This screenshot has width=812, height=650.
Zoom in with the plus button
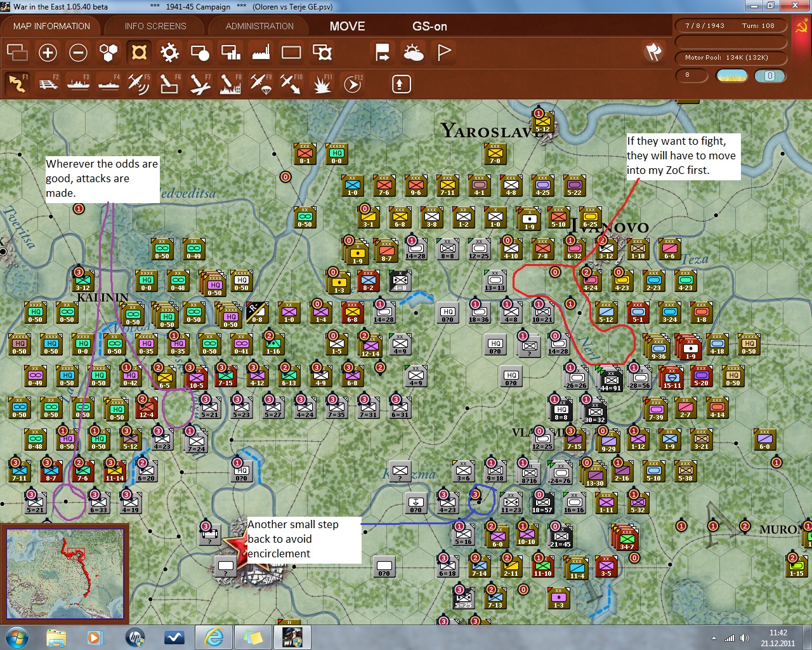tap(48, 52)
